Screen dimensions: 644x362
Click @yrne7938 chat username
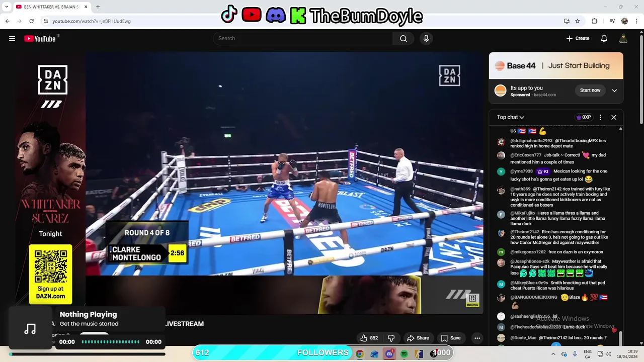click(521, 171)
